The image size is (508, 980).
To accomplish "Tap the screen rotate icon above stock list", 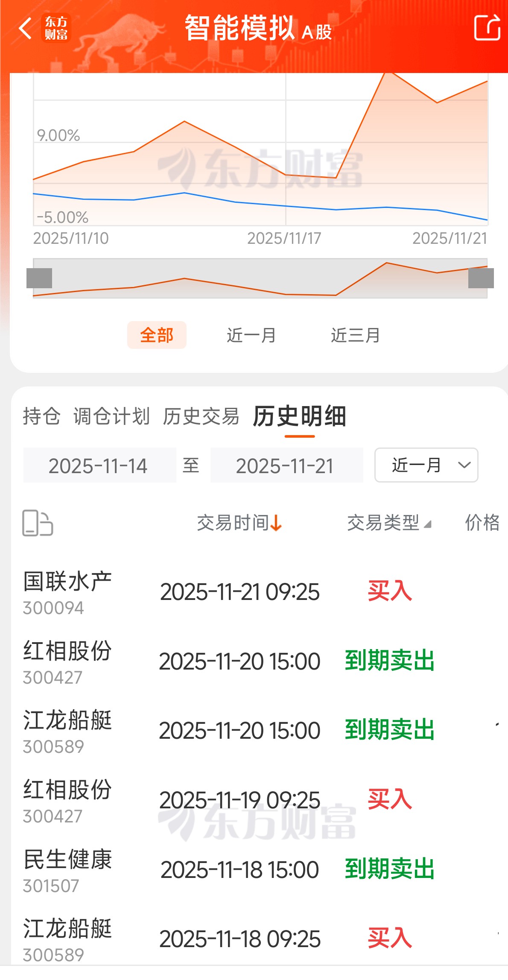I will tap(38, 523).
